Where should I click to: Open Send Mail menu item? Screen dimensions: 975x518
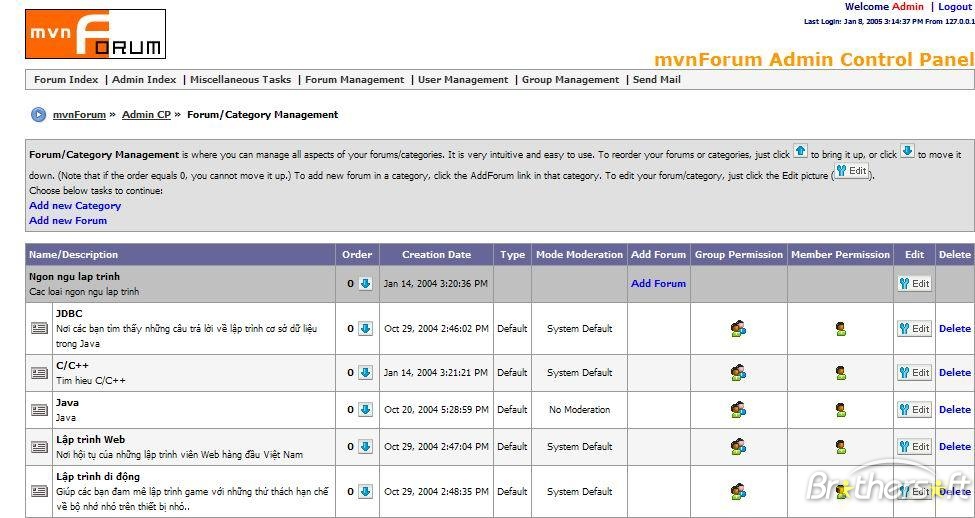coord(657,80)
